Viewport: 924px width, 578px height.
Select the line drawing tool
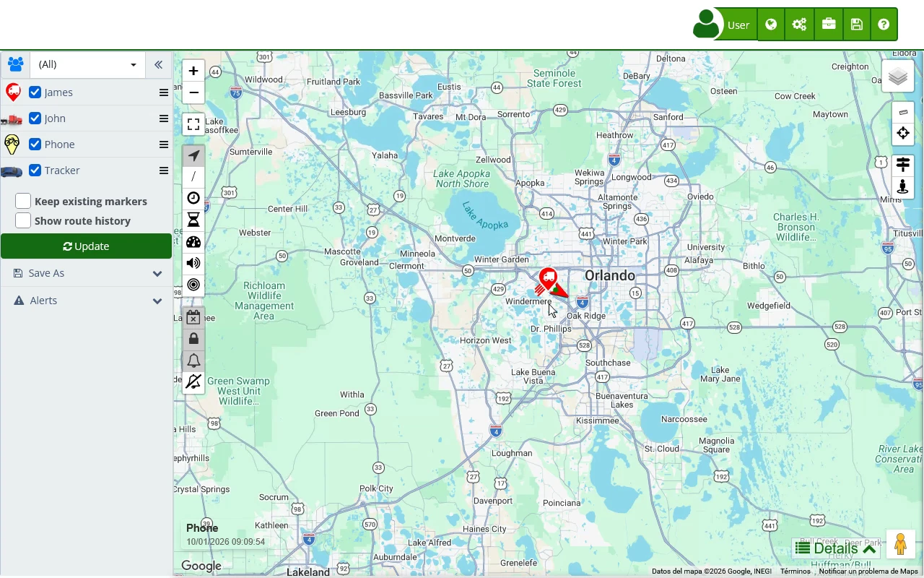click(193, 177)
